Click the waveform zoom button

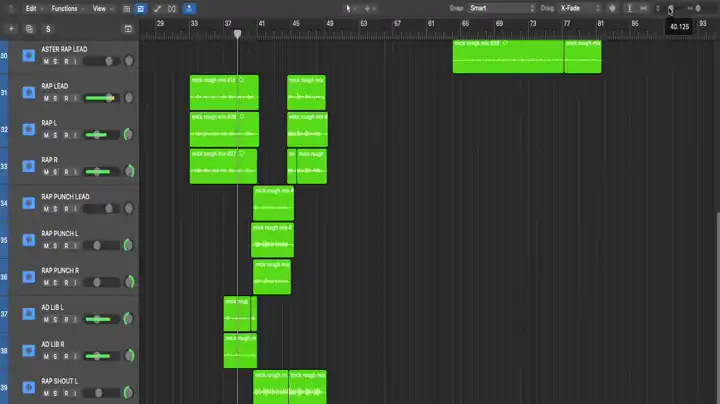click(x=612, y=8)
